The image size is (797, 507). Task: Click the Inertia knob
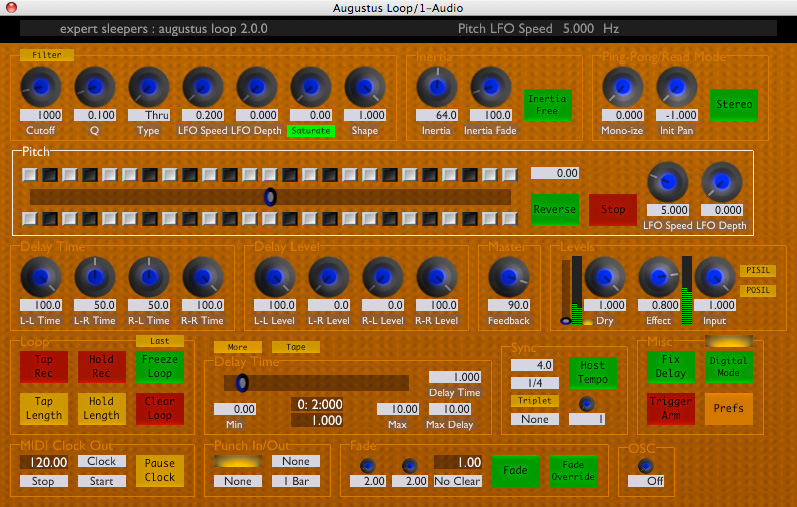tap(437, 87)
